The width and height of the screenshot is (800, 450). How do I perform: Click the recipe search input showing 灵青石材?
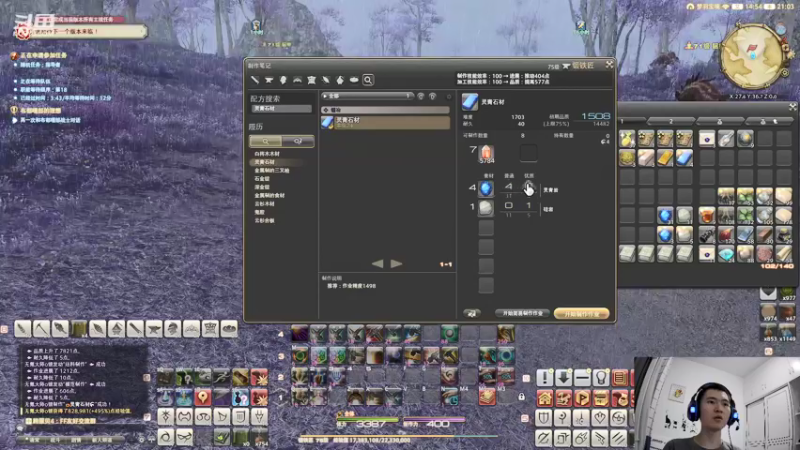pyautogui.click(x=281, y=109)
